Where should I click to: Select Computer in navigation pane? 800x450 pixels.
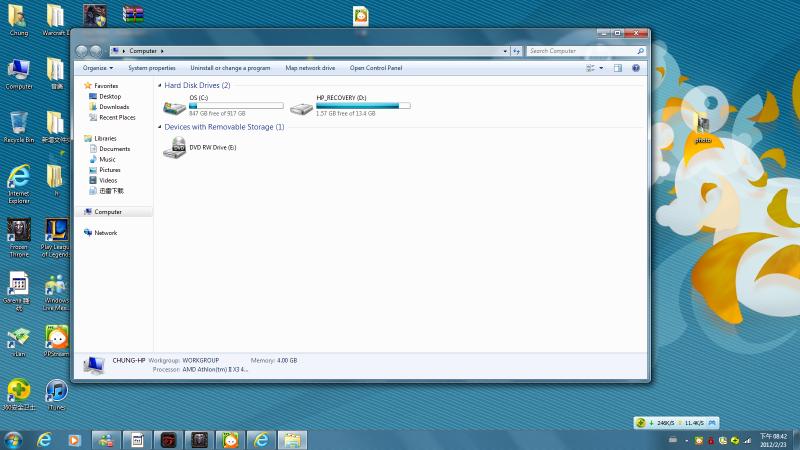click(108, 212)
